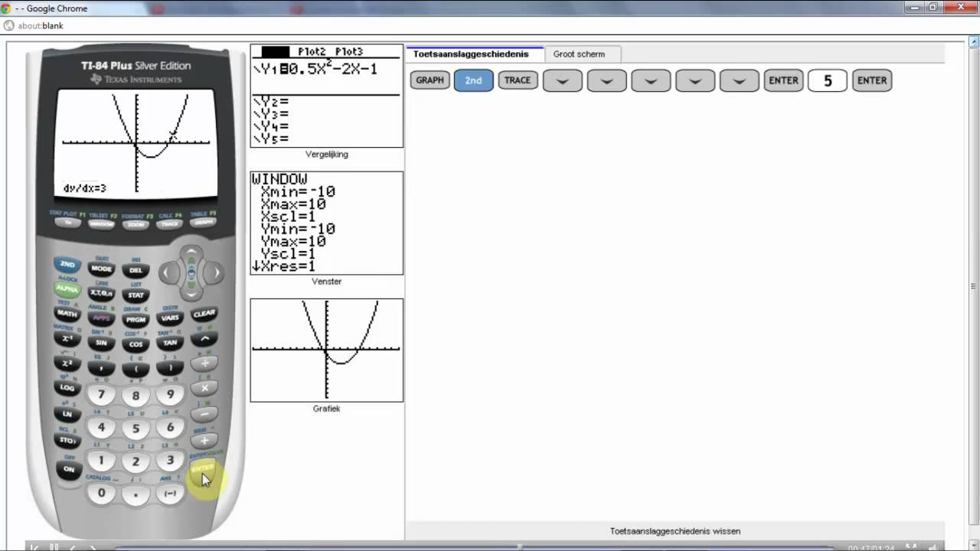Tap the calculator keypad's number 5 key
Viewport: 980px width, 551px height.
(136, 429)
